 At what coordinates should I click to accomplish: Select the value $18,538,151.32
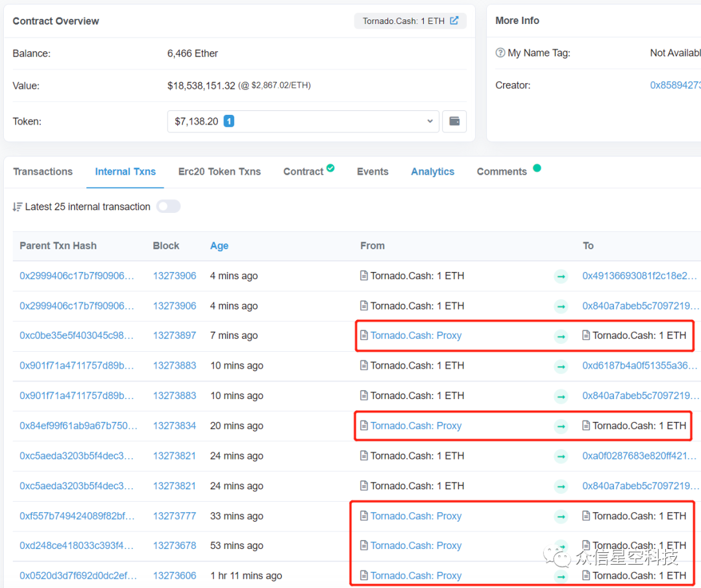201,86
